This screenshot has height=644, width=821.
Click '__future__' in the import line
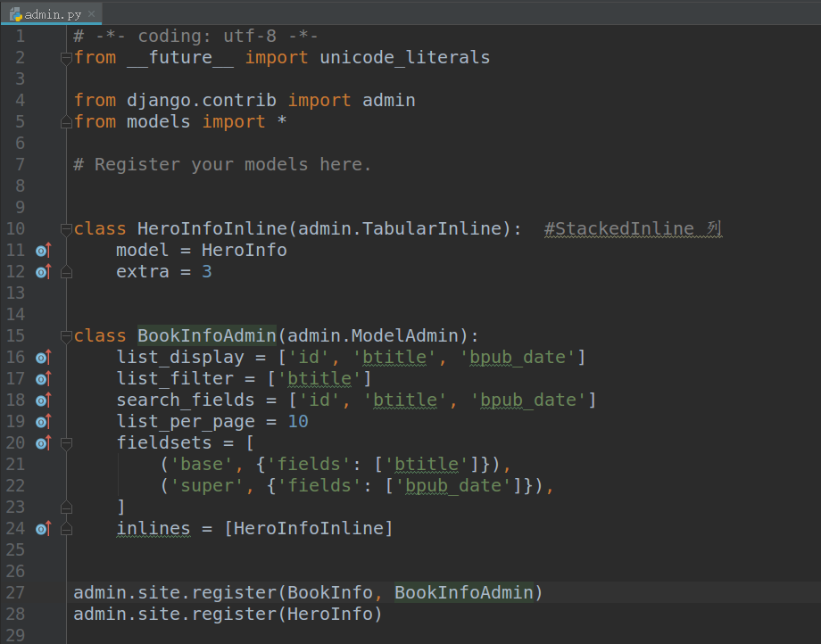pos(180,58)
